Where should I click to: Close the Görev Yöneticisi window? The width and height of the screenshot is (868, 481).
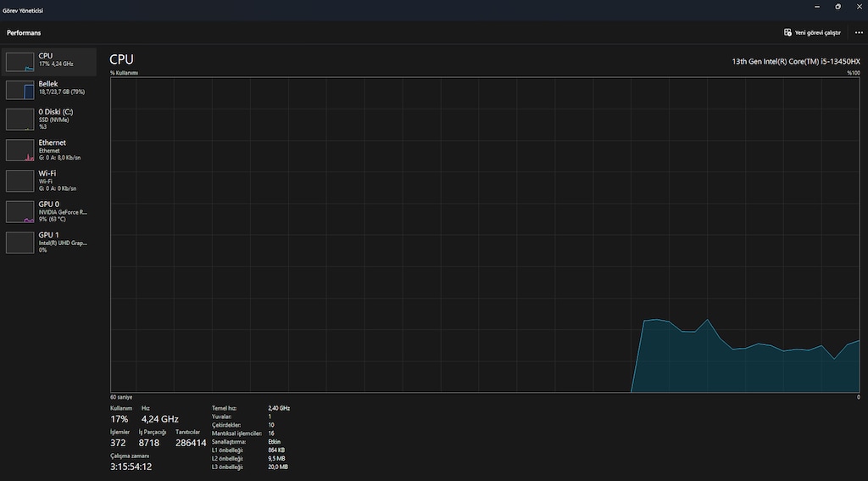(x=858, y=7)
